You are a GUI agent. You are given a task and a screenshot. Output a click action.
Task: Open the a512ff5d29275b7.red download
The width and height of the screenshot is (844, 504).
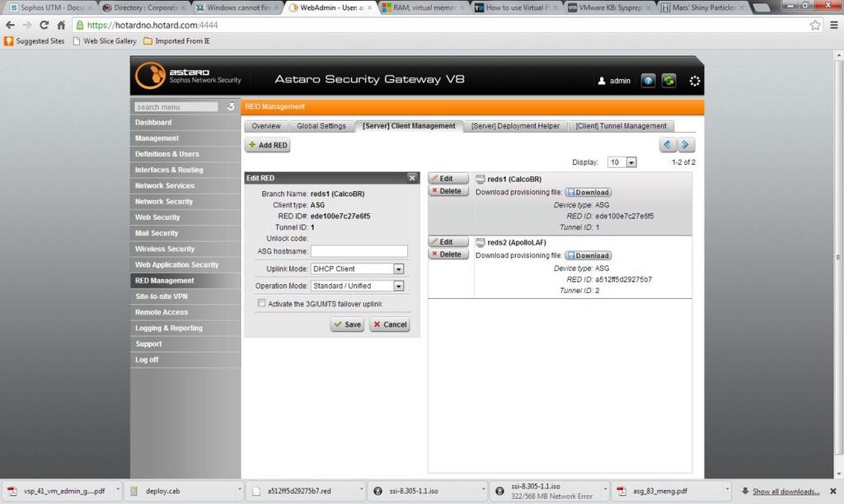302,491
